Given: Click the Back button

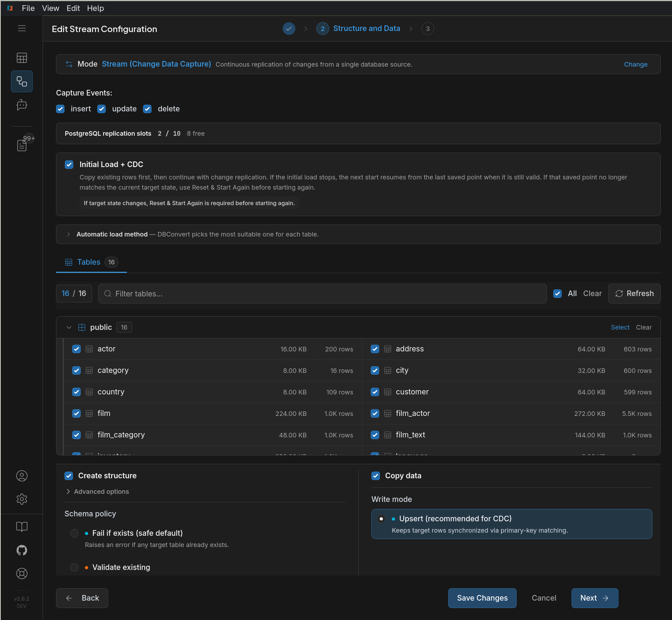Looking at the screenshot, I should 82,598.
